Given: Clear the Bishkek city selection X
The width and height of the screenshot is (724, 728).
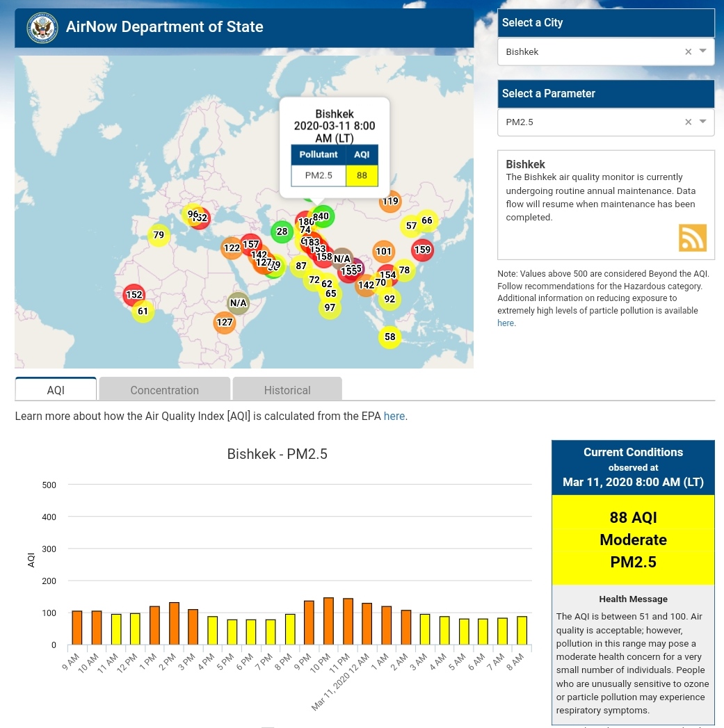Looking at the screenshot, I should pyautogui.click(x=688, y=51).
